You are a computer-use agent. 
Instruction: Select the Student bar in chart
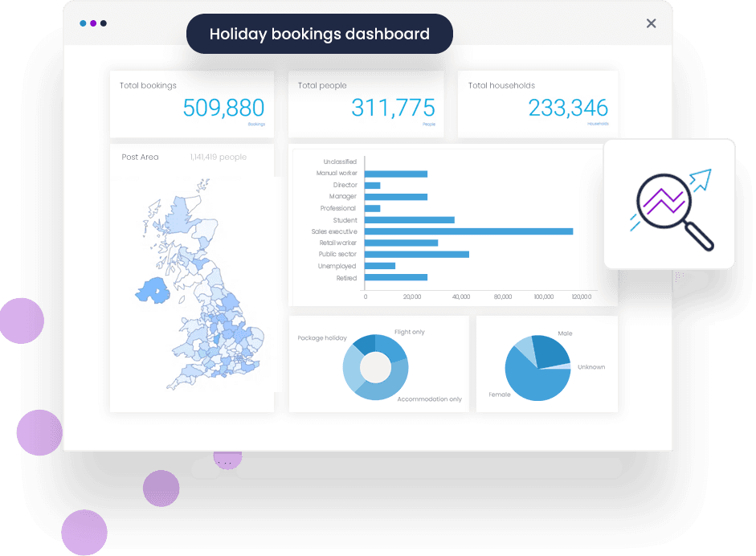coord(409,219)
